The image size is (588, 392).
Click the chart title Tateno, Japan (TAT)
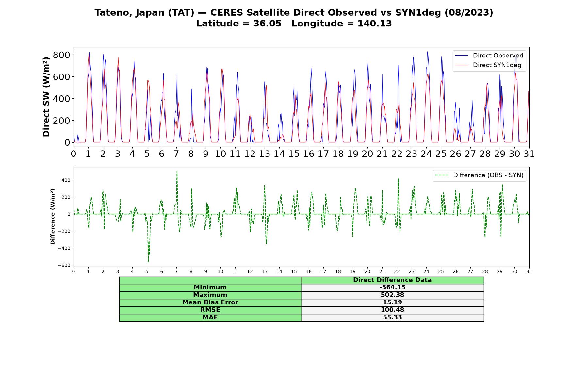[144, 13]
